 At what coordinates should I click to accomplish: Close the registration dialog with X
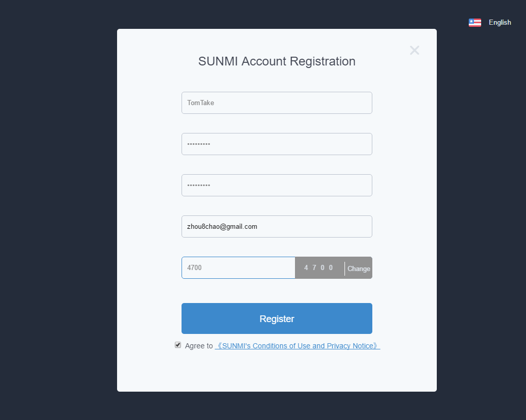point(415,51)
